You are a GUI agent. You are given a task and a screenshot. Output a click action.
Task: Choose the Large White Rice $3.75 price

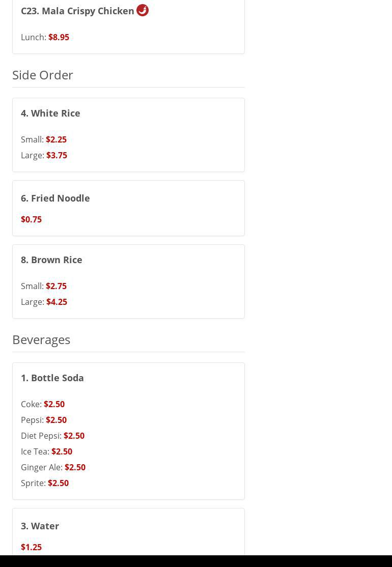[57, 155]
